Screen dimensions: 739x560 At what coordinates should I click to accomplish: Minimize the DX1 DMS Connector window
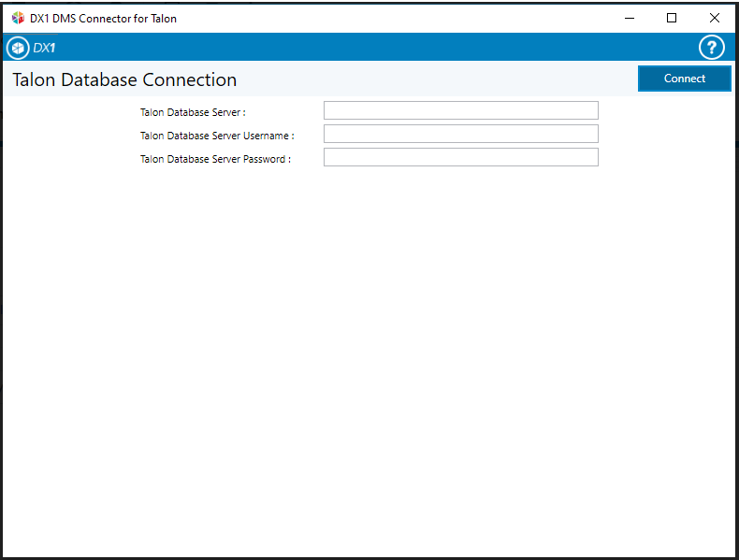pos(630,18)
